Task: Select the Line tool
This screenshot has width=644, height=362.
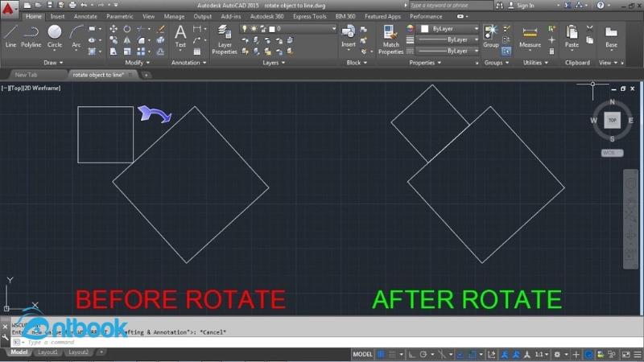Action: click(x=10, y=36)
